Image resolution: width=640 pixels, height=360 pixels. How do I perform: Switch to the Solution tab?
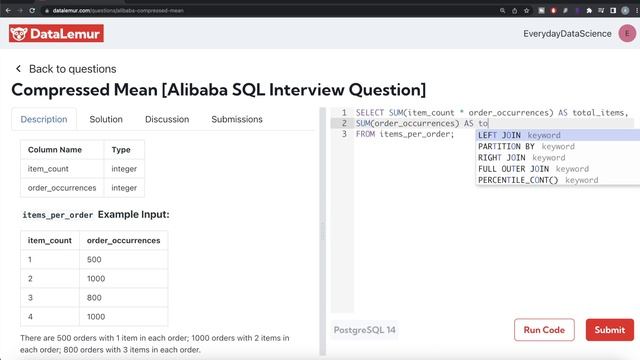[x=106, y=119]
